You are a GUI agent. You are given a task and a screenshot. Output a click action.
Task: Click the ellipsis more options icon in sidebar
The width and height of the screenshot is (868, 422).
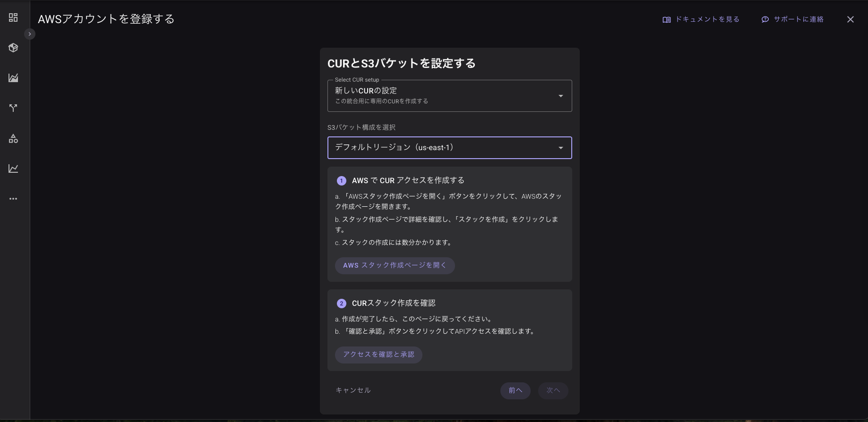click(x=13, y=198)
